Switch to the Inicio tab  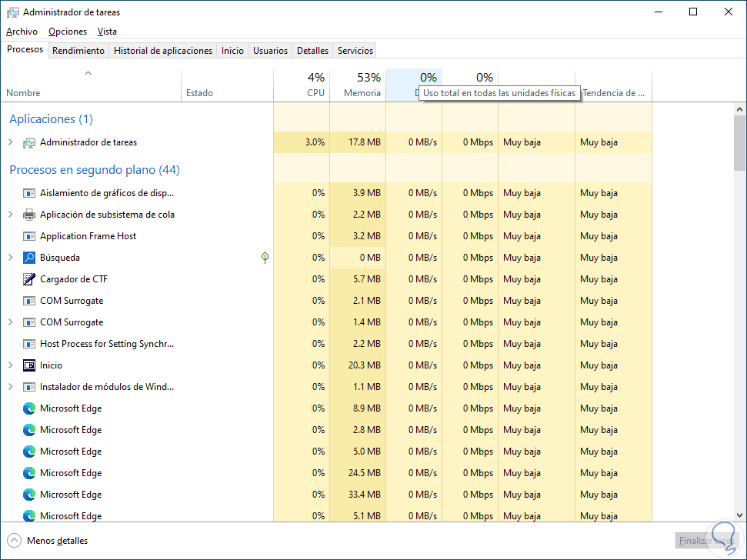232,51
